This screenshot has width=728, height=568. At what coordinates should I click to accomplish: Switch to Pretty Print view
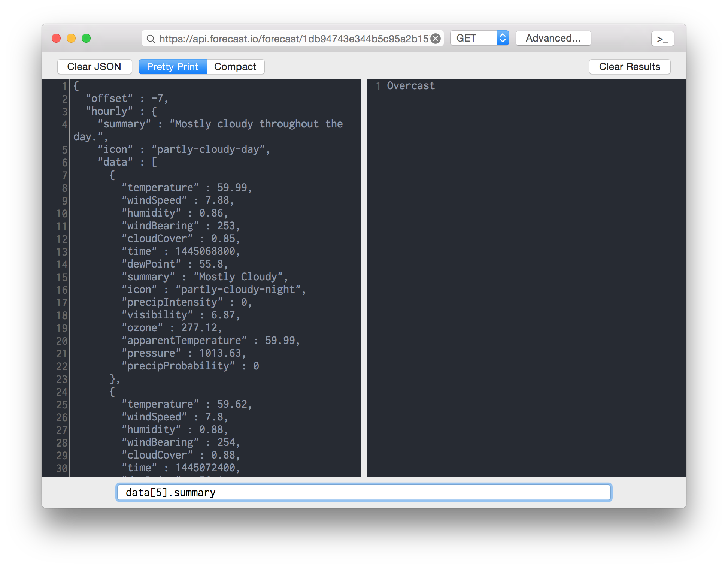click(173, 67)
